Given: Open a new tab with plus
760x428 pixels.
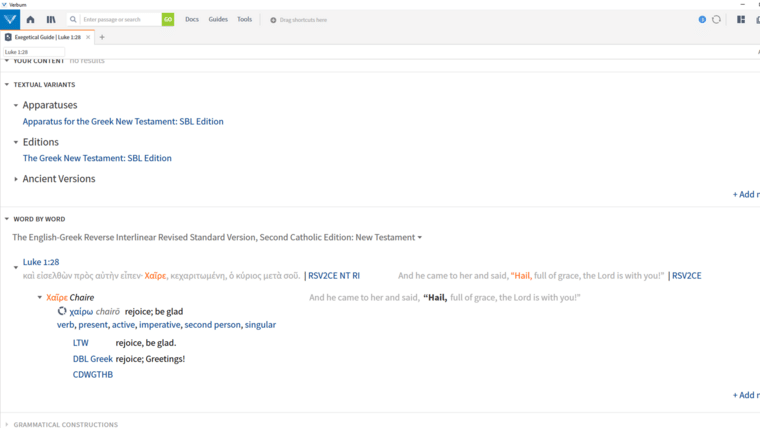Looking at the screenshot, I should tap(102, 37).
